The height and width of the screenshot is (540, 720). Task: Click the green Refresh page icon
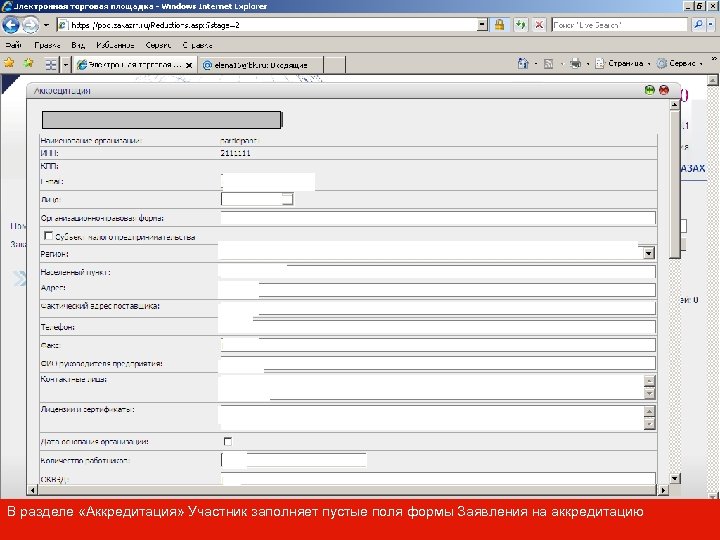click(x=520, y=25)
